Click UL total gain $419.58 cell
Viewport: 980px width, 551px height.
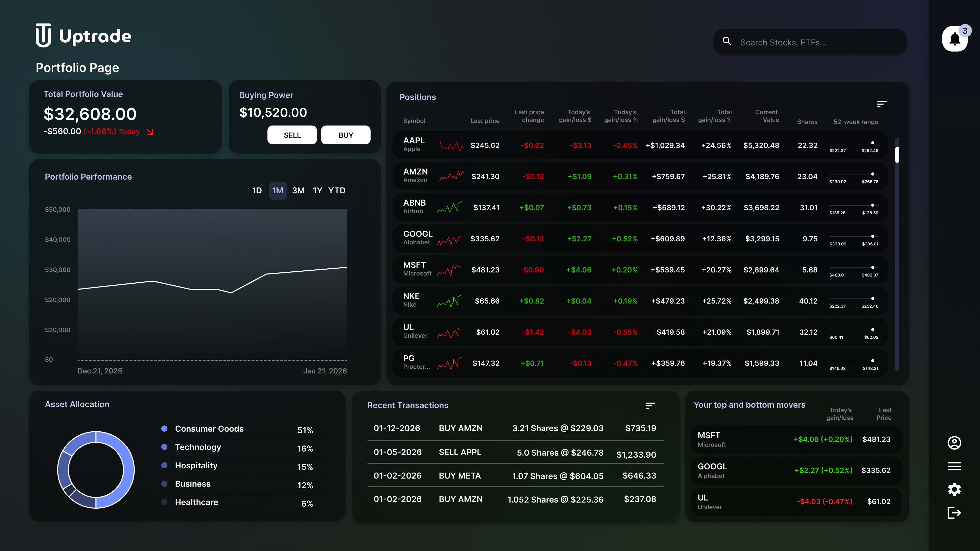pos(670,332)
